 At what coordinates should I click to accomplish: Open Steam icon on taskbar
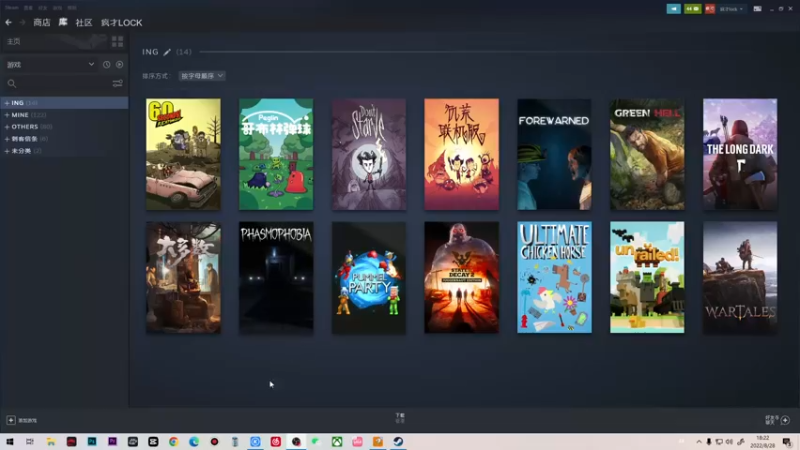coord(398,442)
